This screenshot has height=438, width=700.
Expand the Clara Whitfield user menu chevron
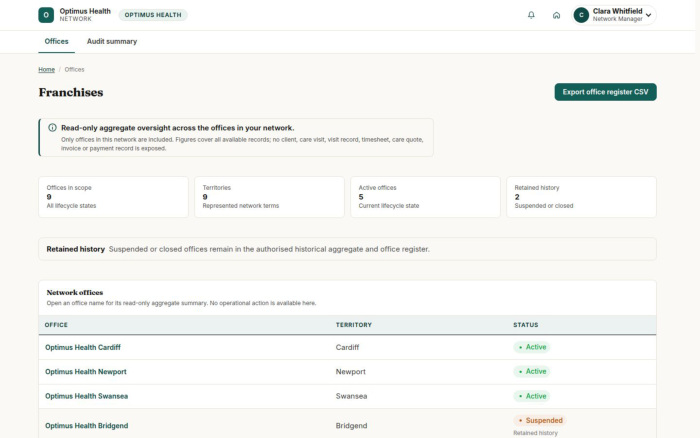(x=648, y=15)
